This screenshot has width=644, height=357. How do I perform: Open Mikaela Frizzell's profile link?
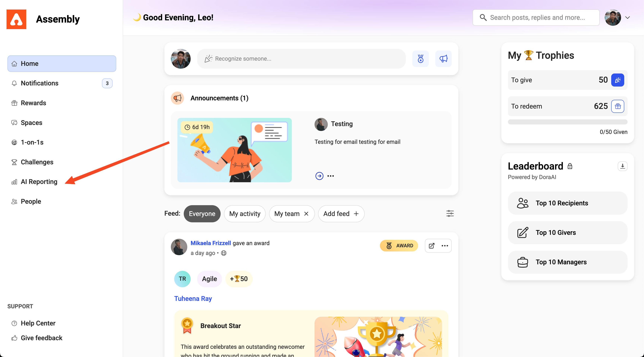pos(211,243)
